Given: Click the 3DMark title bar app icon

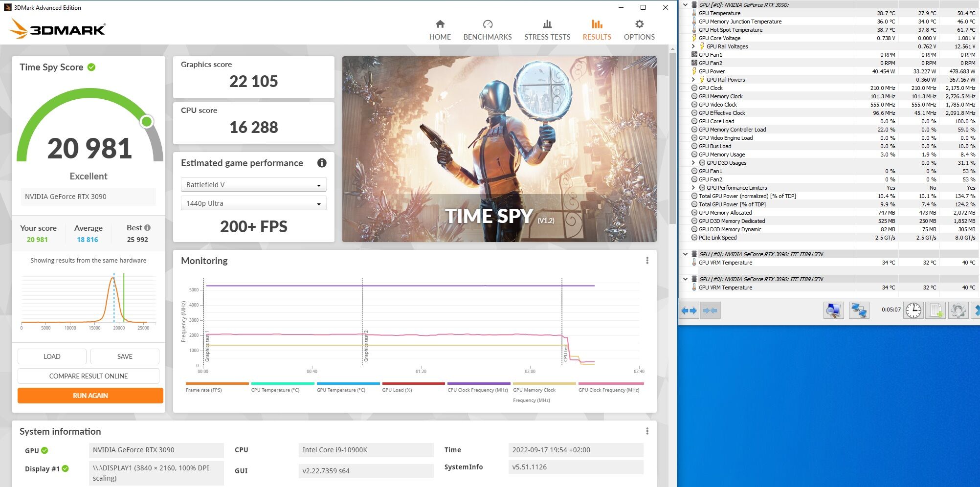Looking at the screenshot, I should click(x=7, y=7).
